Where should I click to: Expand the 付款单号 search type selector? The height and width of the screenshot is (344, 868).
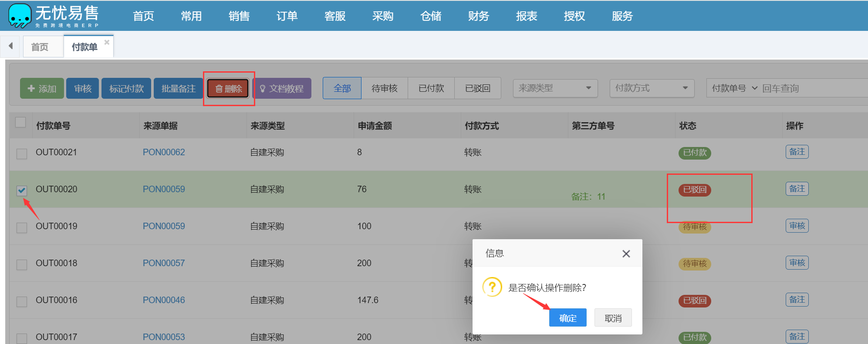734,88
